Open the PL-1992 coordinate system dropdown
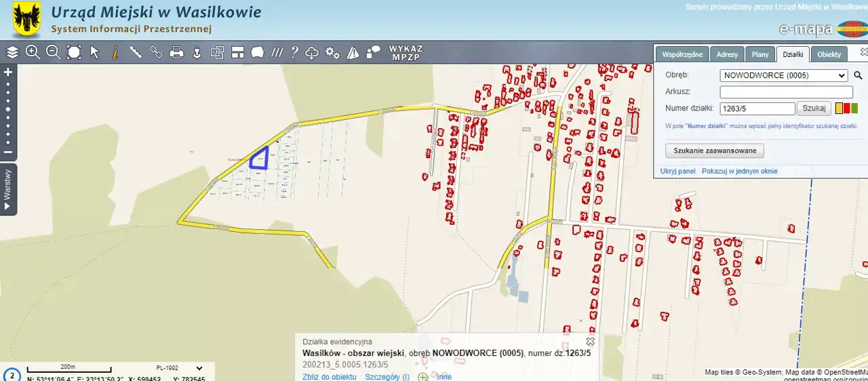The image size is (868, 381). tap(199, 368)
